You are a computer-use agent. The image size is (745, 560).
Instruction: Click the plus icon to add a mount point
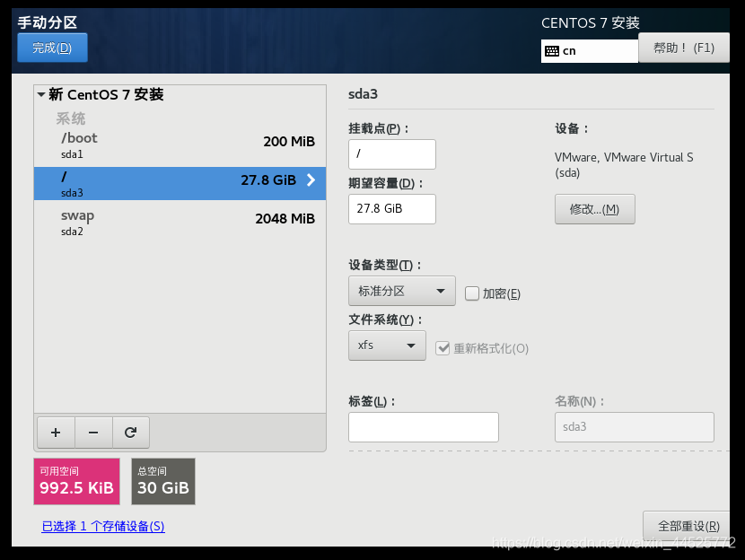[x=56, y=433]
